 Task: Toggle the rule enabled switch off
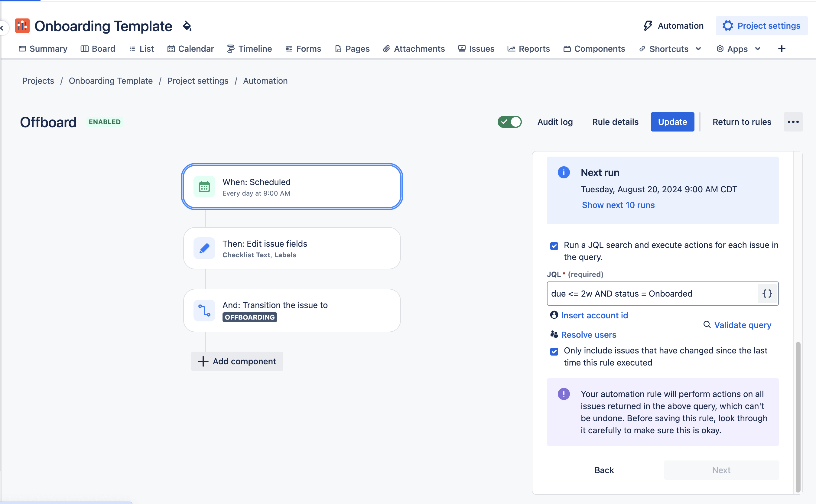coord(510,122)
